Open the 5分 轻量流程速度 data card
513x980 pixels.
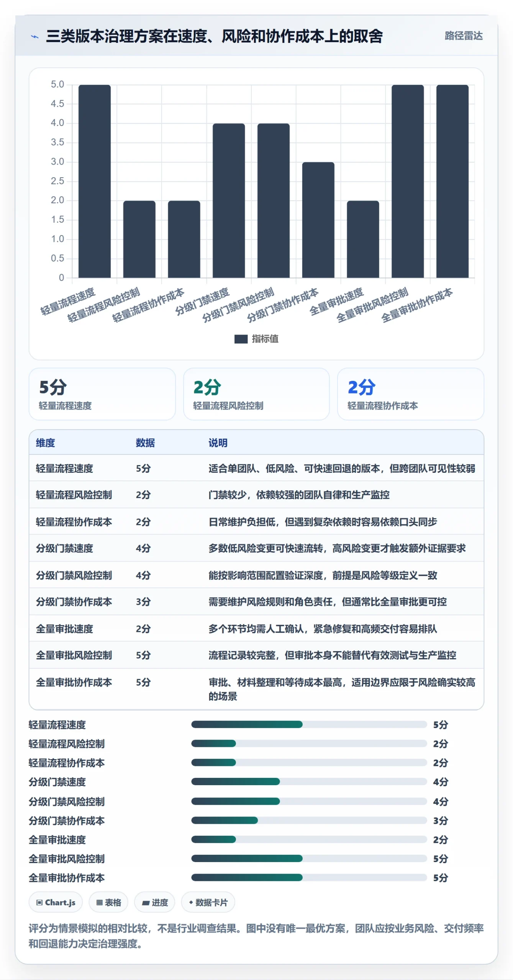click(x=102, y=394)
